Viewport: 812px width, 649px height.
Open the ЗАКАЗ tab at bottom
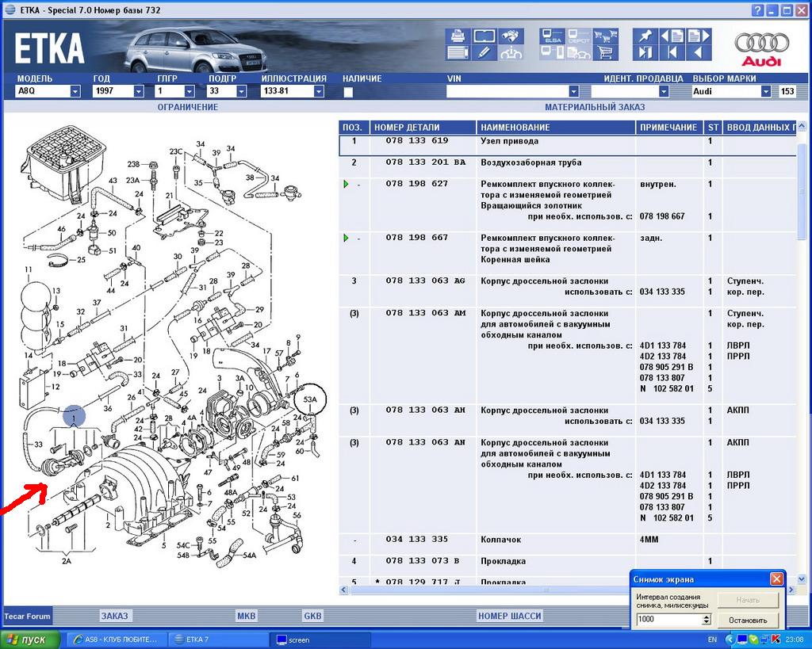[x=114, y=616]
